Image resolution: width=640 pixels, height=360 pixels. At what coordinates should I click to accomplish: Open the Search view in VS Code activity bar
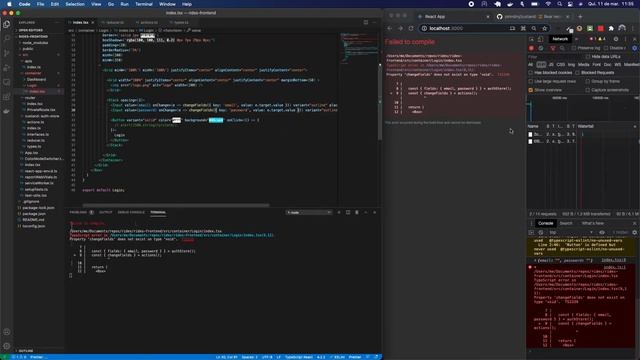7,38
